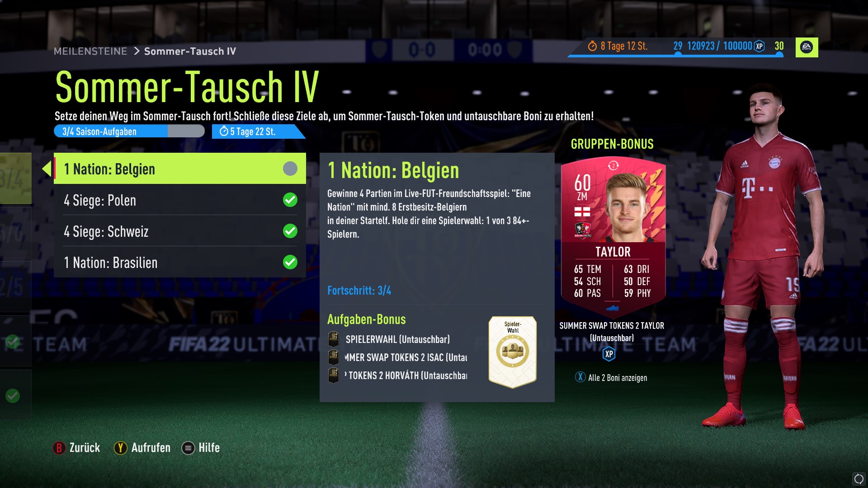
Task: Click the XP badge next to 100000
Action: 759,46
